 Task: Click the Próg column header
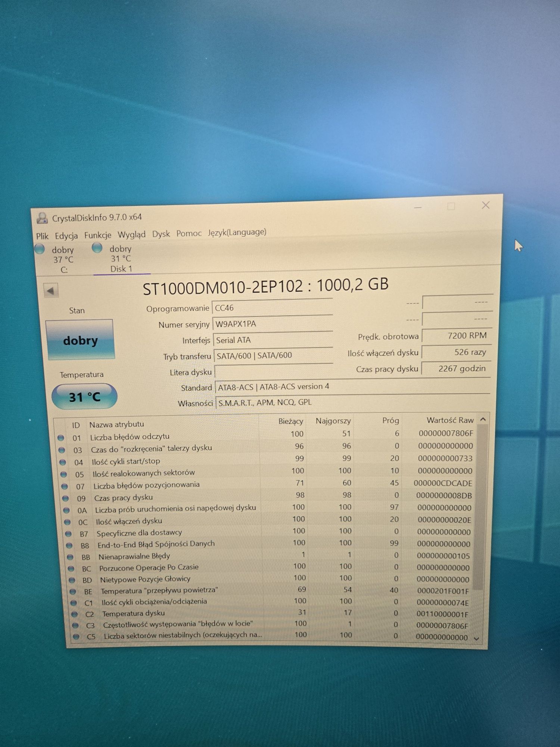[391, 421]
